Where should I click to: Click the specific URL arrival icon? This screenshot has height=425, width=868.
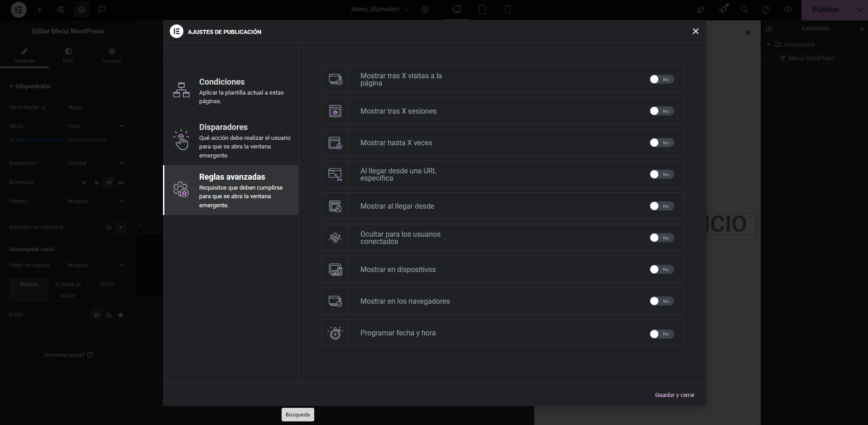pyautogui.click(x=336, y=175)
